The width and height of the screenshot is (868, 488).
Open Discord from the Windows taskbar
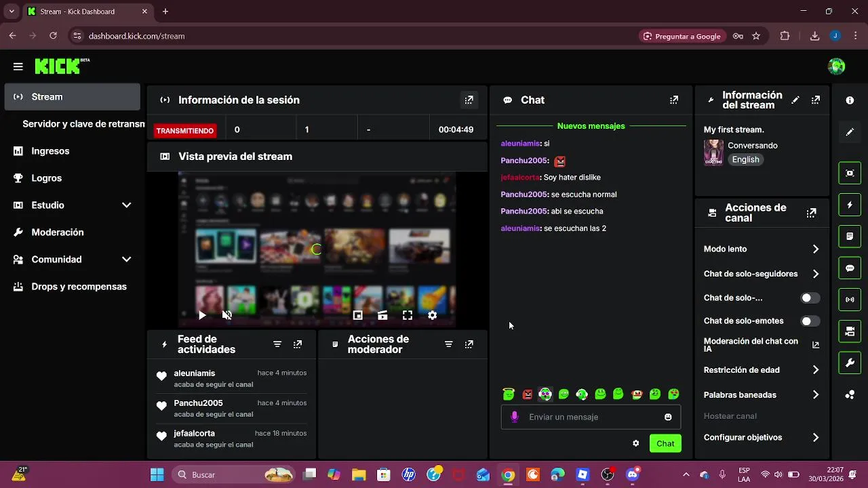pyautogui.click(x=633, y=475)
